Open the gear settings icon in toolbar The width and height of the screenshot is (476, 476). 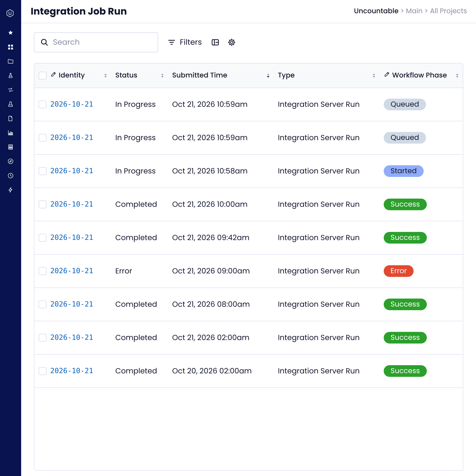(231, 42)
